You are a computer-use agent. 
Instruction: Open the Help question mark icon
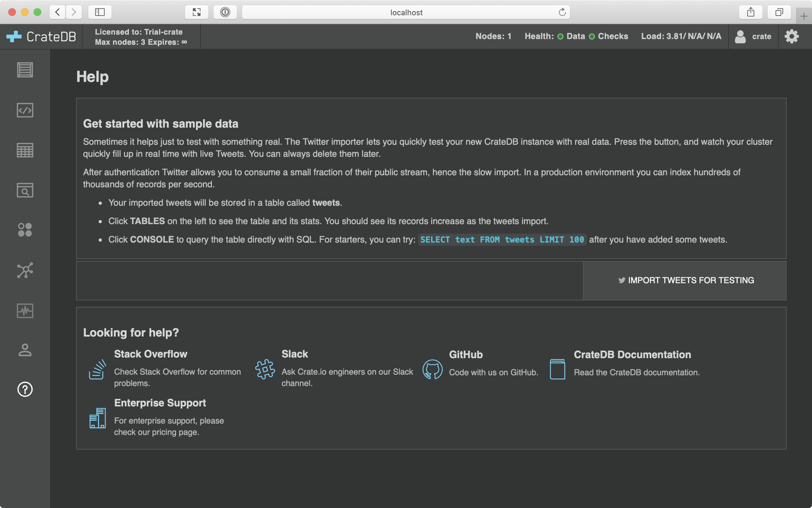[24, 389]
